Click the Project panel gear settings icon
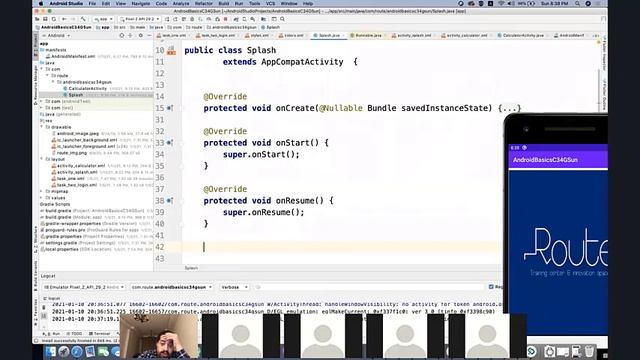 (140, 36)
